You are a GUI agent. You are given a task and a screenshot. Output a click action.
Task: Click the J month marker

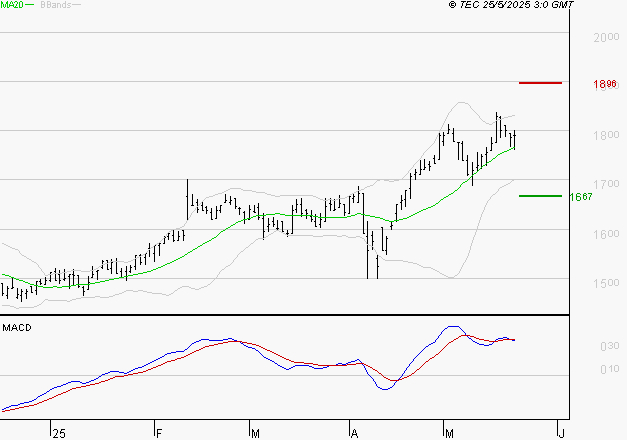pyautogui.click(x=561, y=434)
